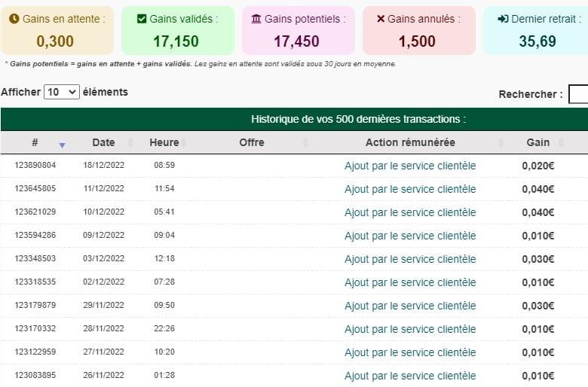Click the sort arrows next to the Offre header
Screen dimensions: 588x387
[305, 142]
